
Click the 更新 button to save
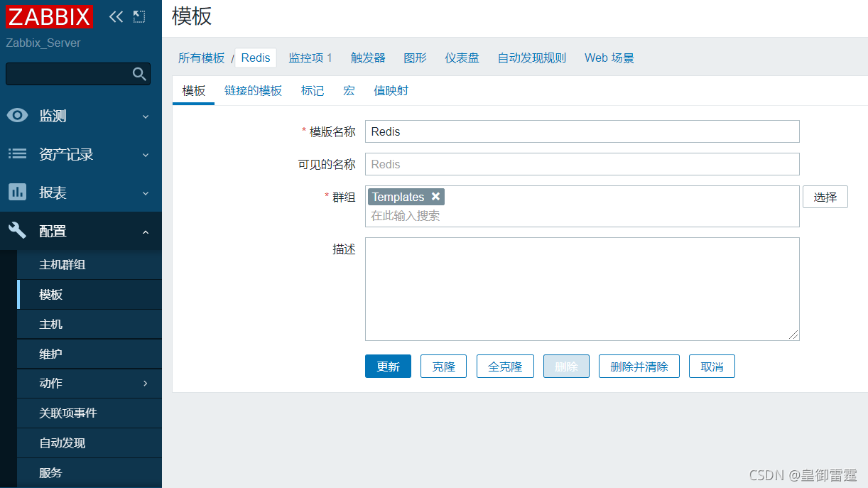coord(388,366)
